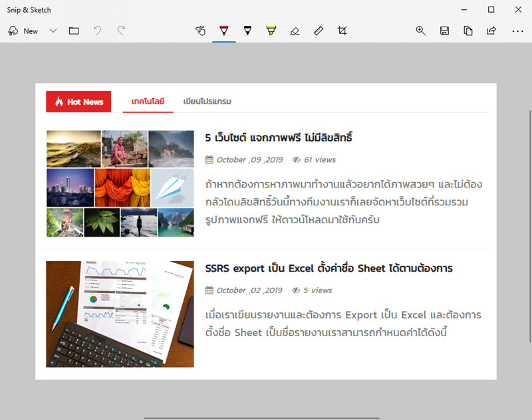The height and width of the screenshot is (420, 532).
Task: Open file with the folder icon
Action: coord(74,31)
